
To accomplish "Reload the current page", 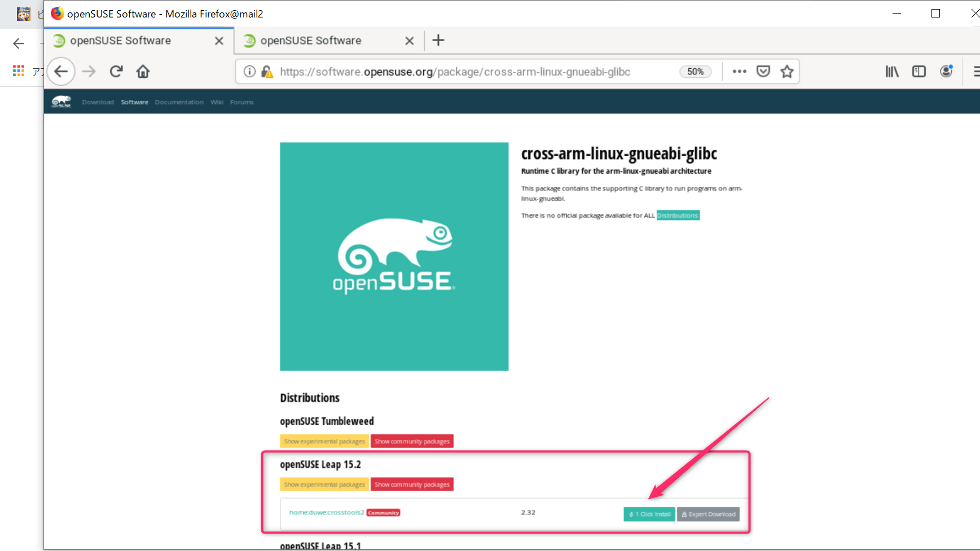I will point(116,72).
